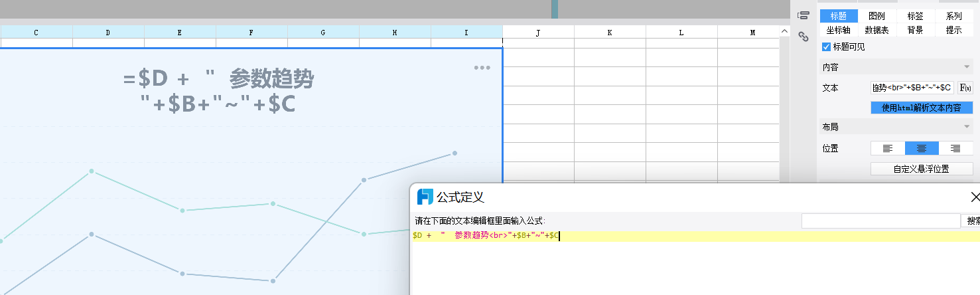
Task: Align title to the right
Action: tap(956, 148)
